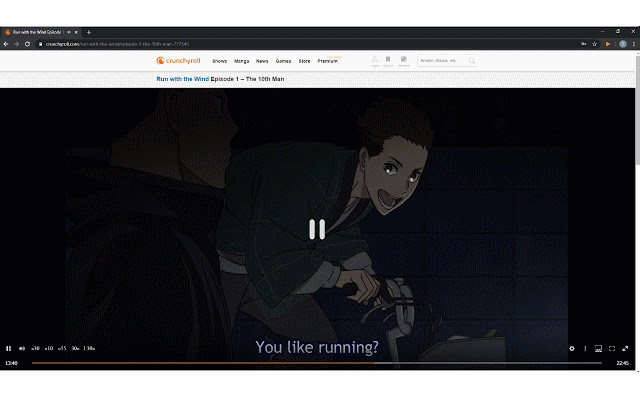The image size is (640, 400).
Task: Go forward in browser
Action: (17, 44)
